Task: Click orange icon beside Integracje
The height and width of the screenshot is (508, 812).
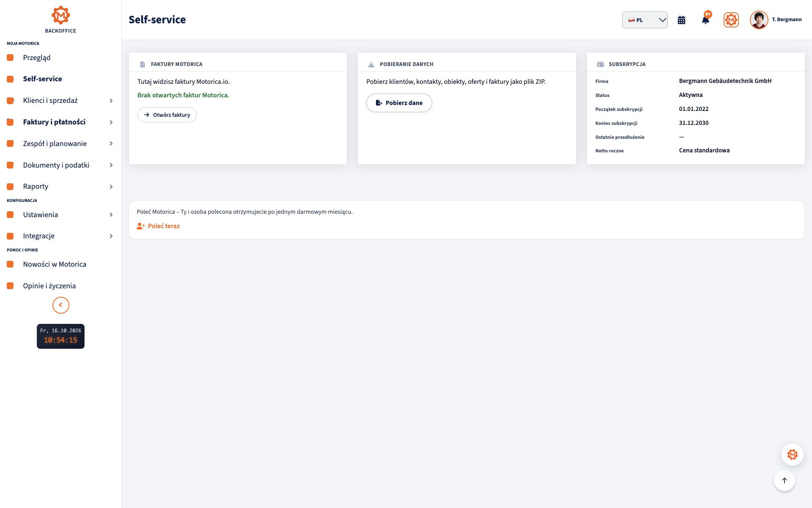Action: (x=11, y=236)
